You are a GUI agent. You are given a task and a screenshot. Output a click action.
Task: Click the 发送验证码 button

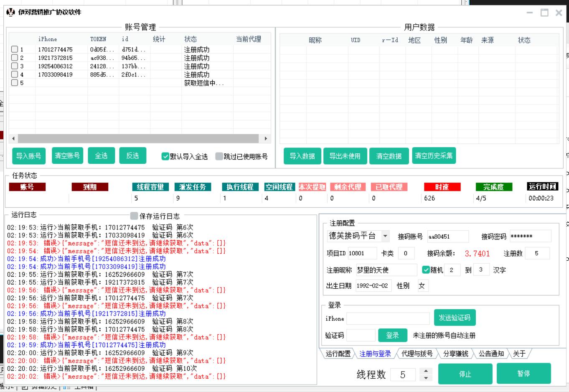click(x=455, y=318)
